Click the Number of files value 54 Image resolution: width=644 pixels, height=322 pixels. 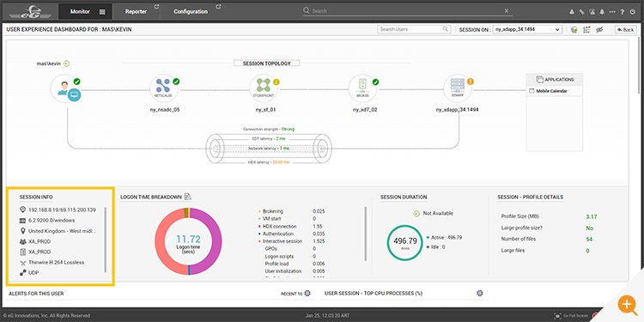[x=589, y=239]
